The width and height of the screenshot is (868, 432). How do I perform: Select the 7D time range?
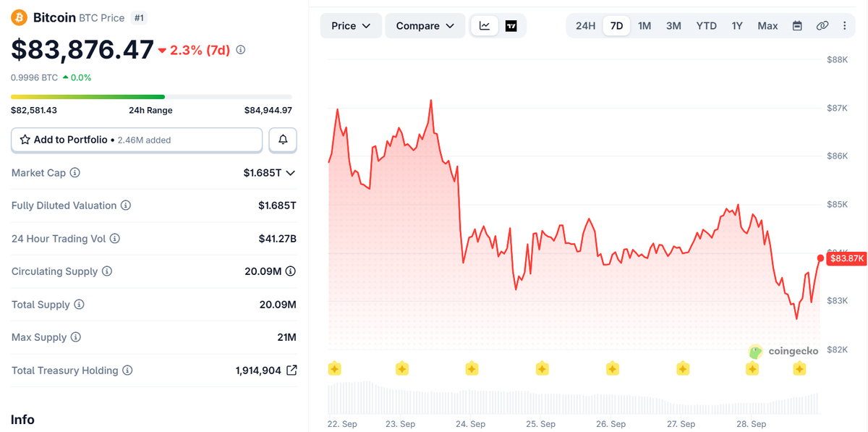click(x=616, y=26)
